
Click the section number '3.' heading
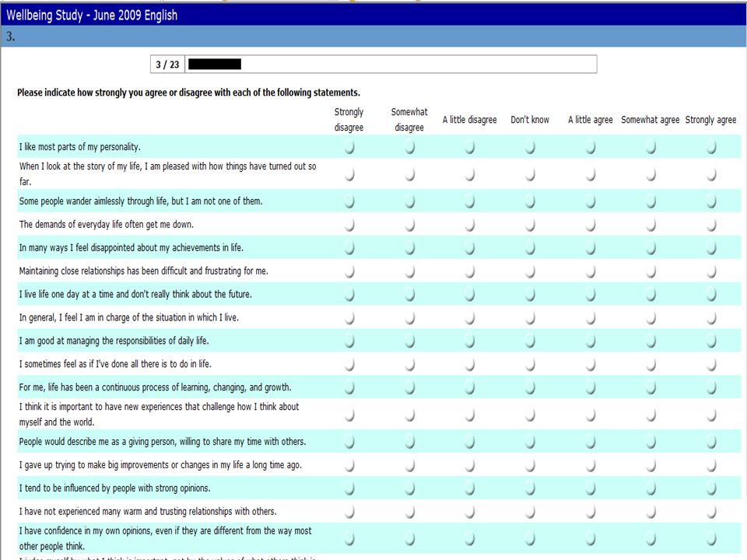10,37
